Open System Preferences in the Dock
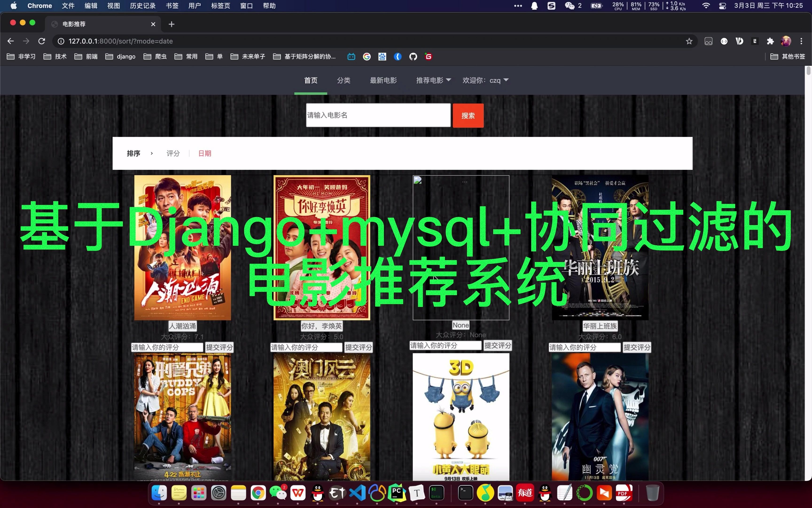Image resolution: width=812 pixels, height=508 pixels. (219, 493)
